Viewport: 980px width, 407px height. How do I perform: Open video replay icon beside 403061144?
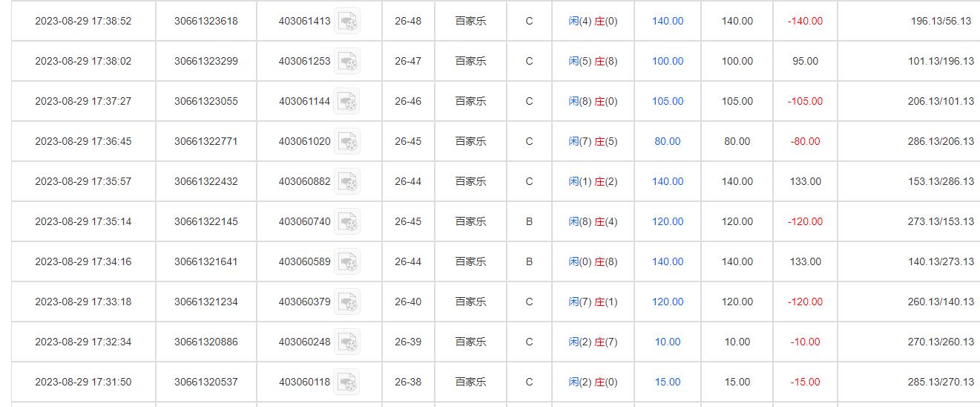pos(346,102)
